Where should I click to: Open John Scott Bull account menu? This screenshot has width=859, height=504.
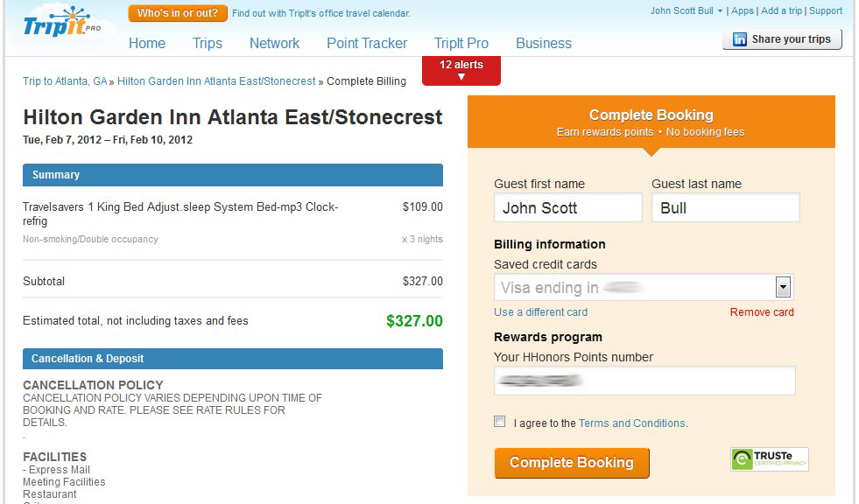pos(686,11)
